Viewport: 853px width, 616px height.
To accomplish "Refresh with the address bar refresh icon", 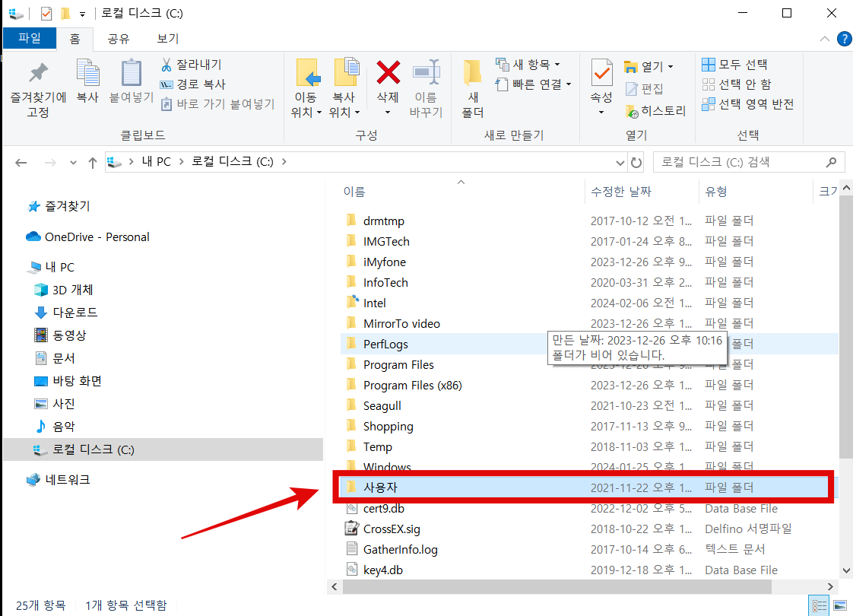I will pyautogui.click(x=637, y=162).
